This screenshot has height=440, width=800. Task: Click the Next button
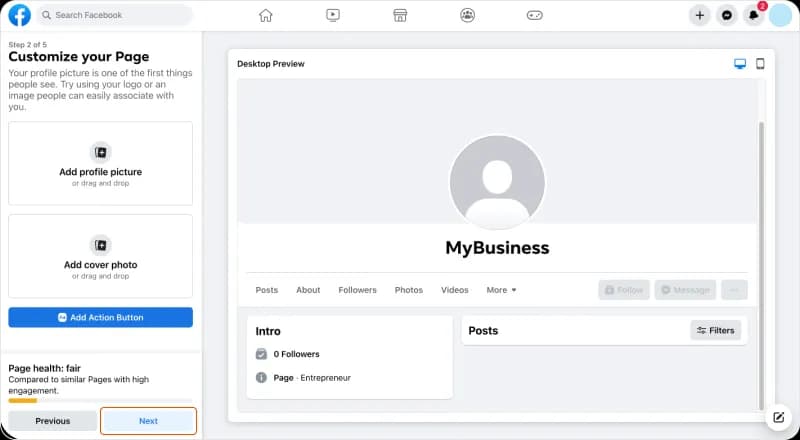tap(148, 421)
